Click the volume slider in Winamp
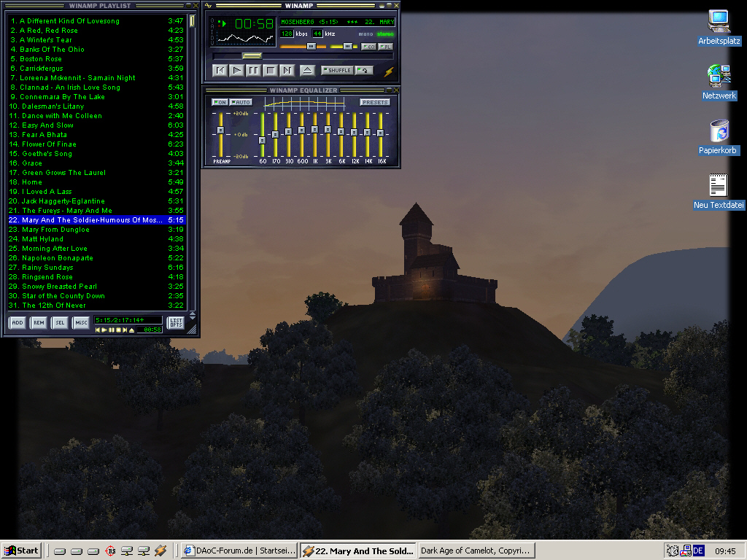This screenshot has height=560, width=747. 310,46
